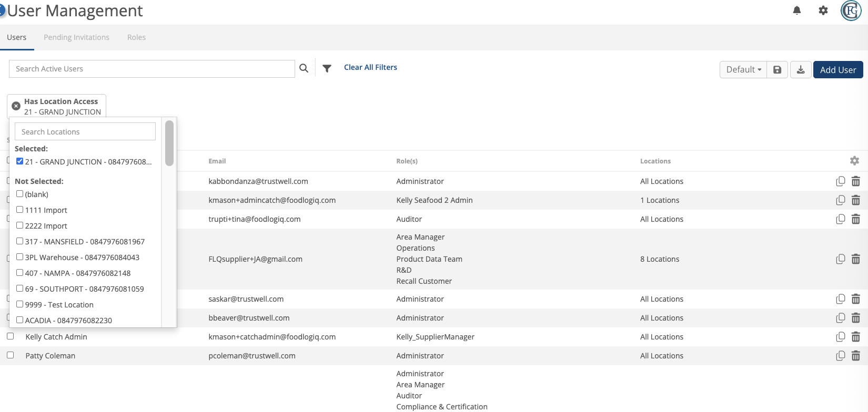Click Clear All Filters link
The width and height of the screenshot is (868, 412).
[x=370, y=67]
